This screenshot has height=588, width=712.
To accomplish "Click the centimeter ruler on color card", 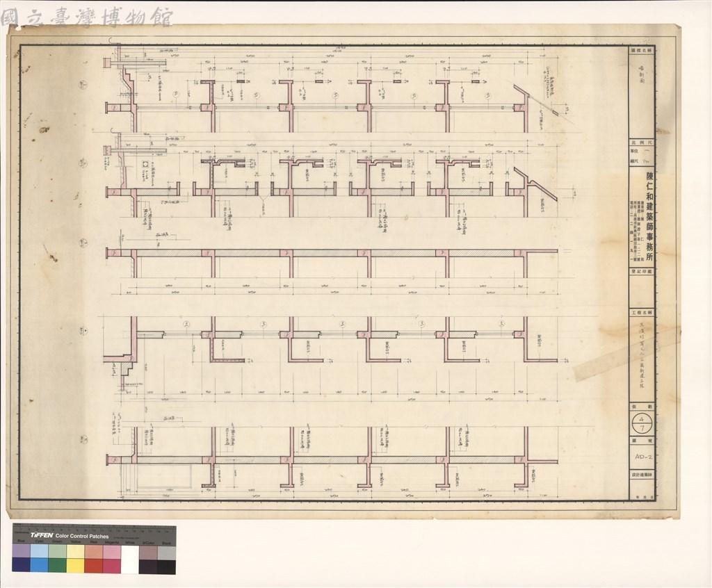I will coord(95,529).
